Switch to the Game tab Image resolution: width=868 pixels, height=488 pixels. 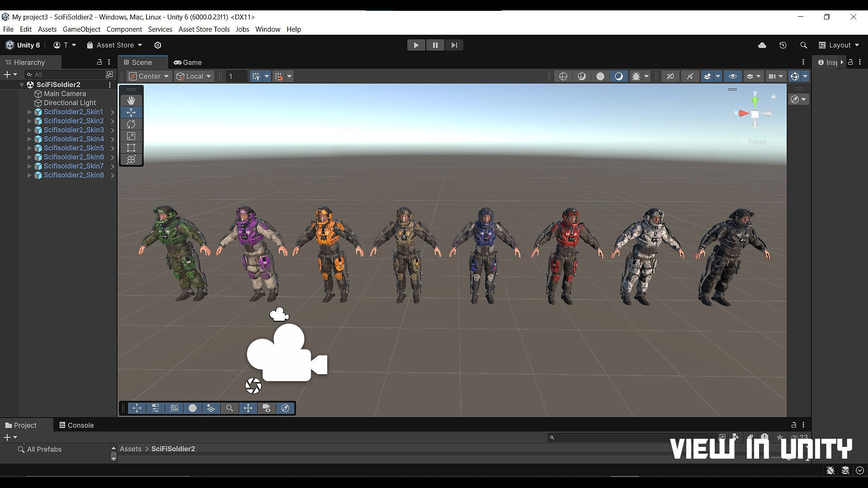pos(188,62)
